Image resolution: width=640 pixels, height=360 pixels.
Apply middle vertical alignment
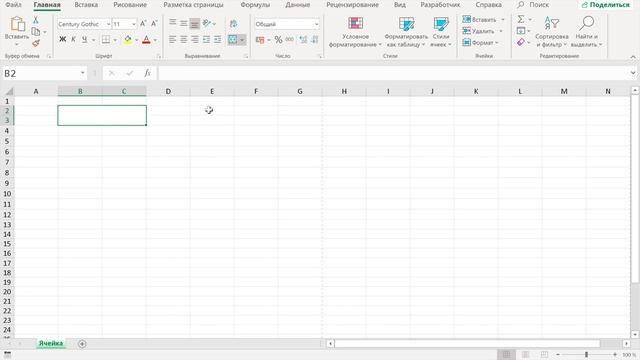tap(184, 23)
